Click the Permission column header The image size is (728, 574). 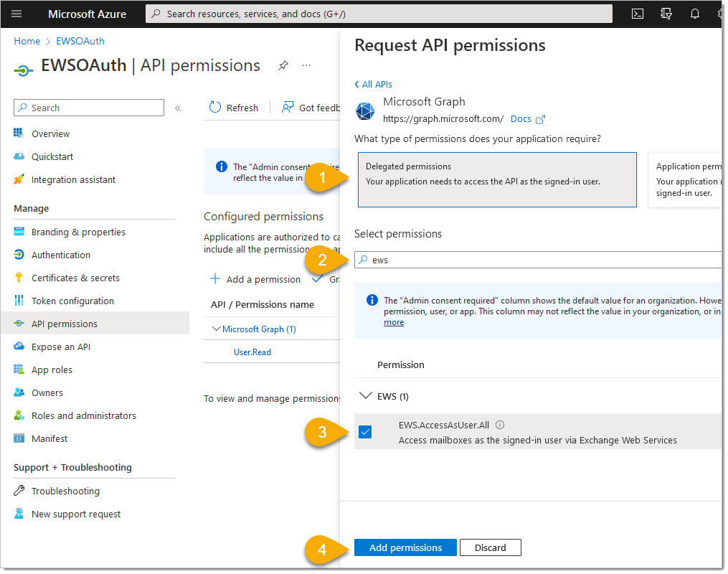coord(402,366)
